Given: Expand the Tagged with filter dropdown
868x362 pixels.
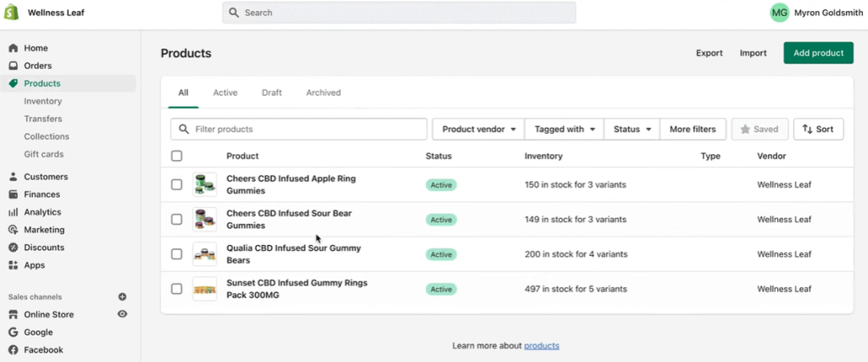Looking at the screenshot, I should [x=564, y=129].
